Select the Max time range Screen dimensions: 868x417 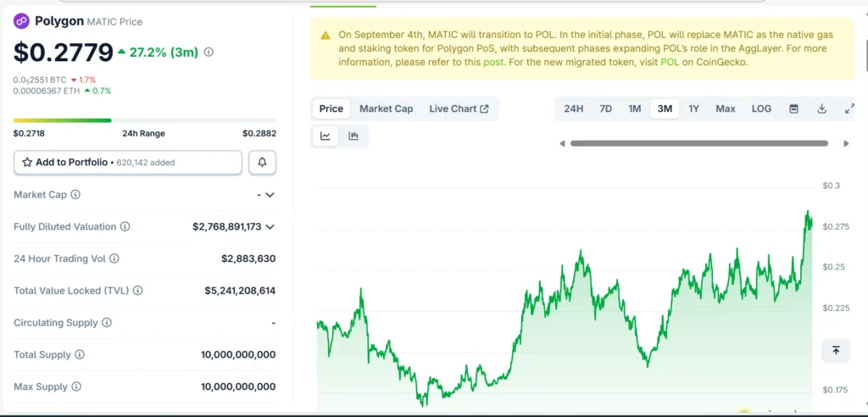(726, 108)
